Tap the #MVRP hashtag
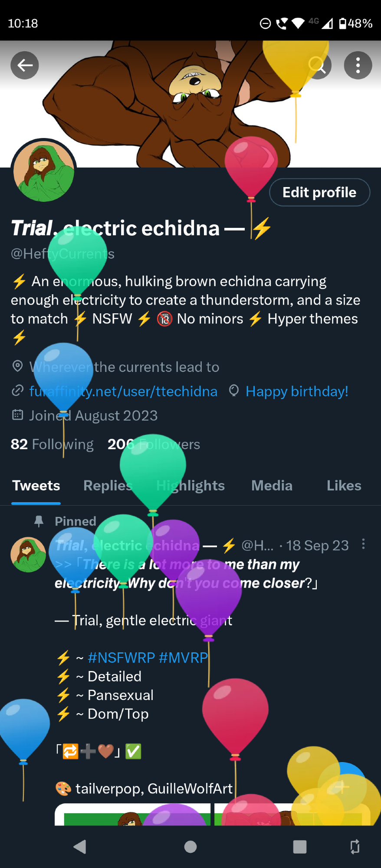381x868 pixels. 183,658
